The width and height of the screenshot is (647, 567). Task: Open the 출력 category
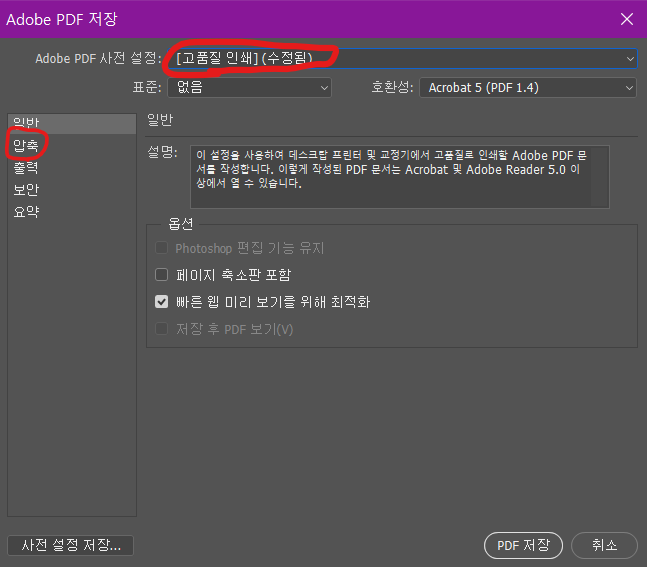26,168
